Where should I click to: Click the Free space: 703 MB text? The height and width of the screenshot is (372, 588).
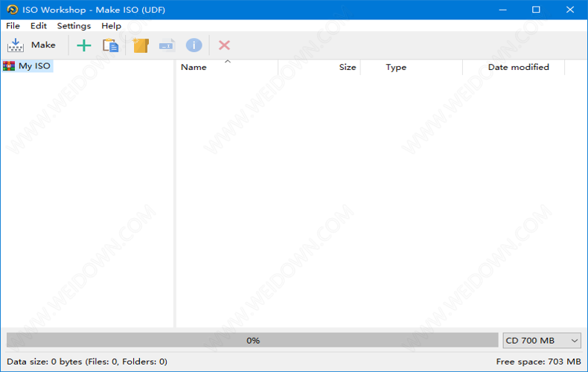point(538,362)
